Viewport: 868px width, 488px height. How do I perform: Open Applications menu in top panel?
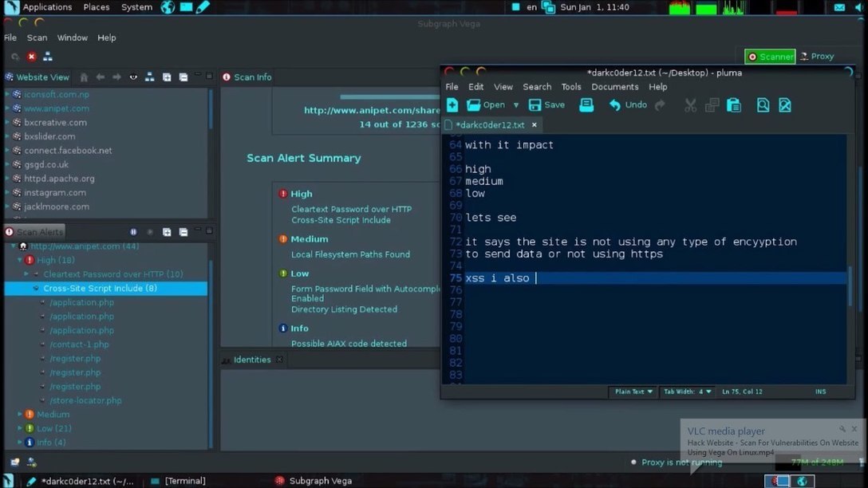pyautogui.click(x=46, y=7)
